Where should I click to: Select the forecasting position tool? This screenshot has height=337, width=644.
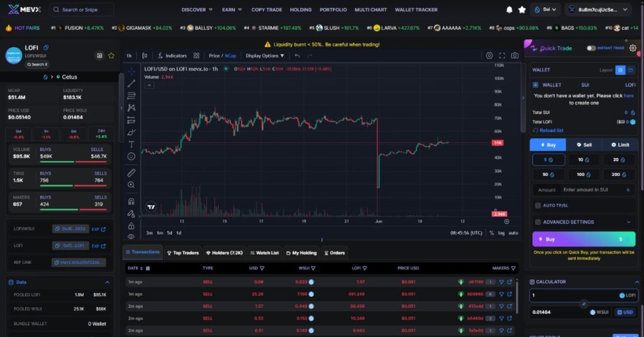pos(131,120)
